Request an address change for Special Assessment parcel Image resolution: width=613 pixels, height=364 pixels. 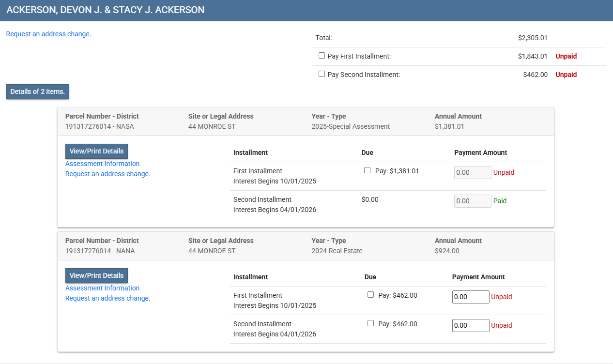click(x=107, y=174)
